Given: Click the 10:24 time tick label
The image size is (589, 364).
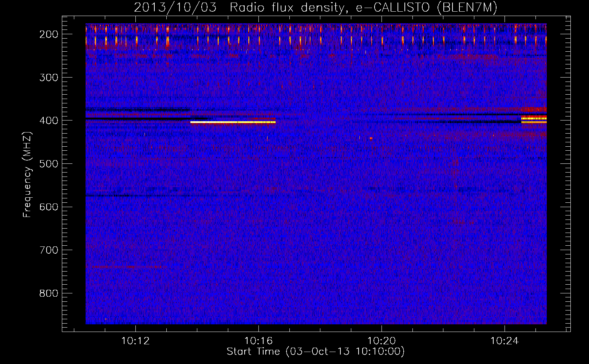Looking at the screenshot, I should tap(505, 341).
